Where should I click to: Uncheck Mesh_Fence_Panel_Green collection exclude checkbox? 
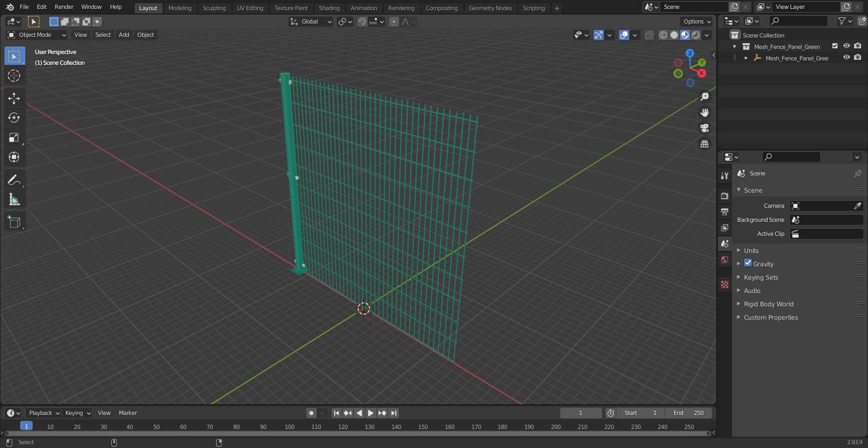pos(835,46)
